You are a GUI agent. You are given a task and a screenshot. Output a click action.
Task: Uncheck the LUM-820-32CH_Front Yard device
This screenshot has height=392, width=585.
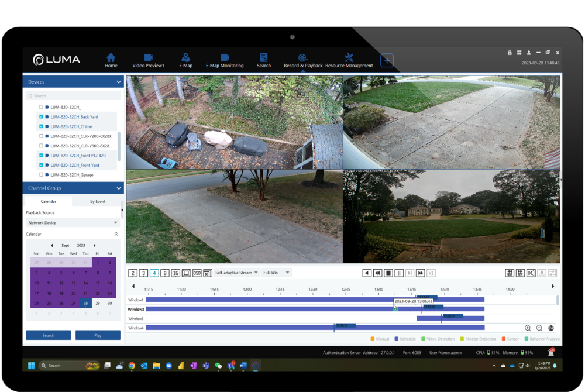point(41,165)
